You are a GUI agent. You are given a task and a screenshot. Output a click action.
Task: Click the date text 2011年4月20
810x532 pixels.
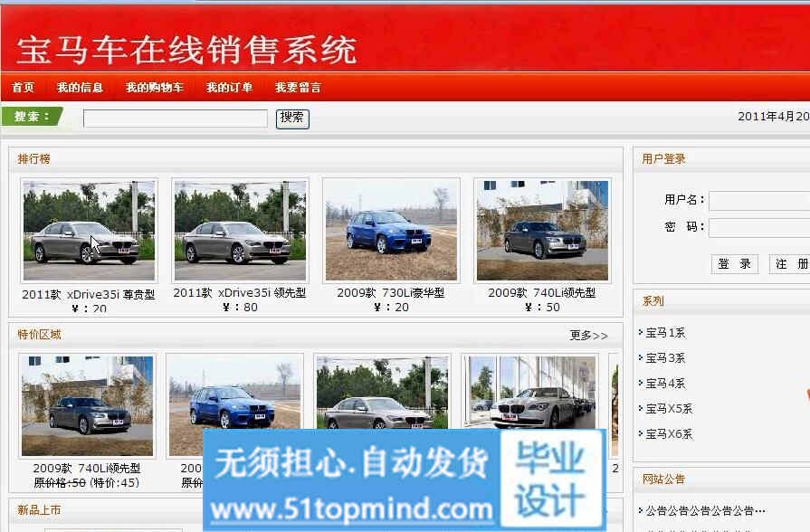coord(773,117)
